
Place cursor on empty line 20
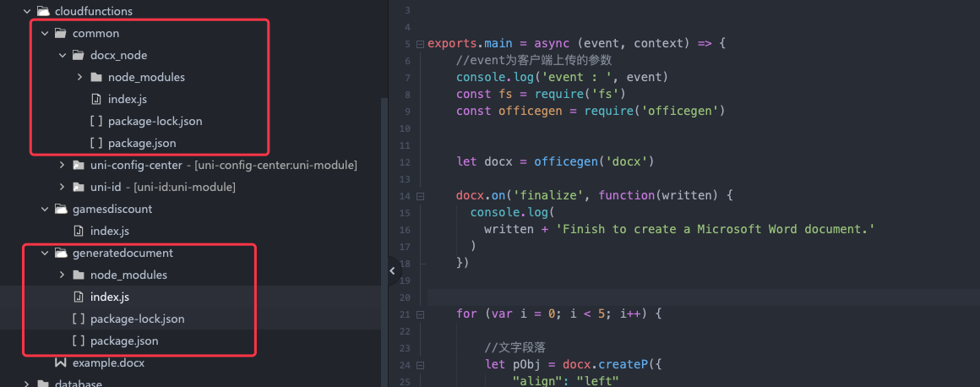click(x=703, y=297)
